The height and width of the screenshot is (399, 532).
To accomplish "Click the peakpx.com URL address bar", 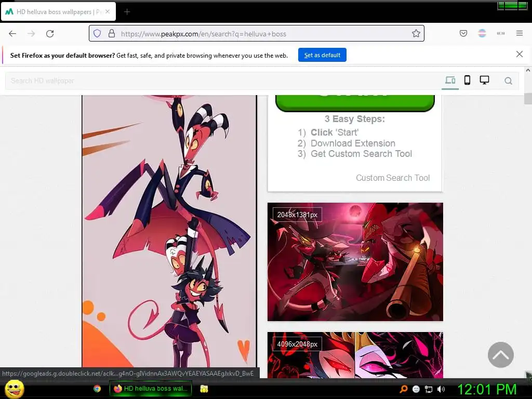I will click(x=257, y=34).
